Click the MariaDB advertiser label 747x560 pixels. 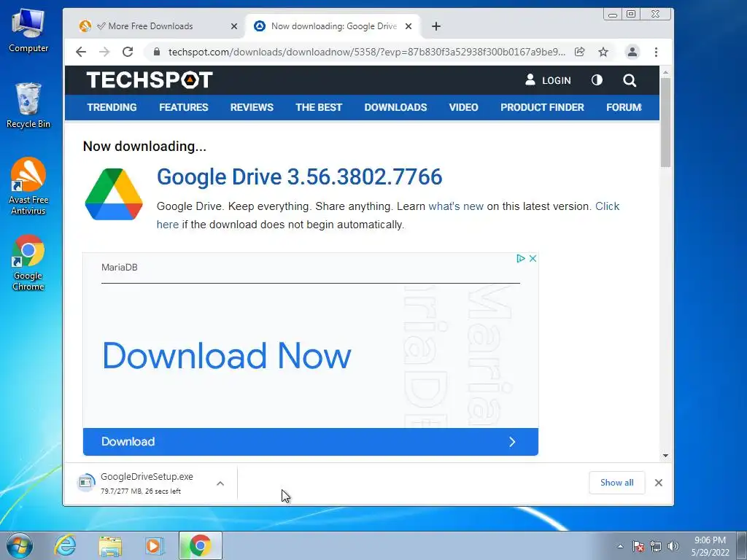[119, 268]
